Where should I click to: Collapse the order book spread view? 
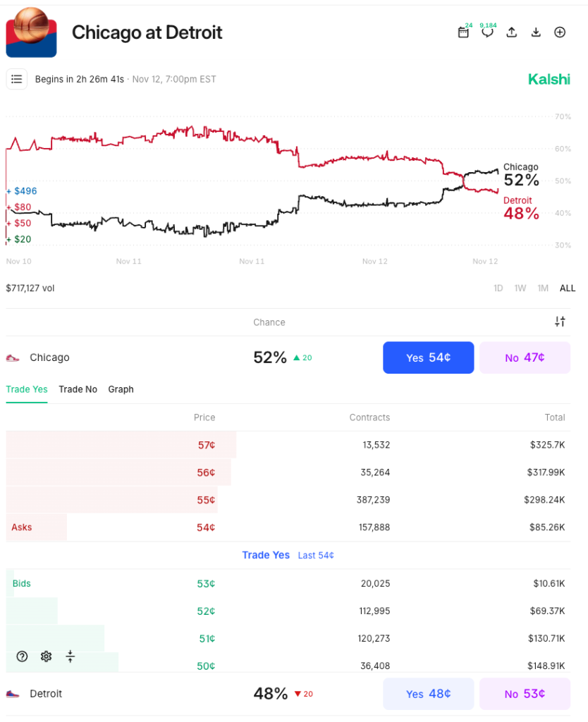tap(70, 656)
